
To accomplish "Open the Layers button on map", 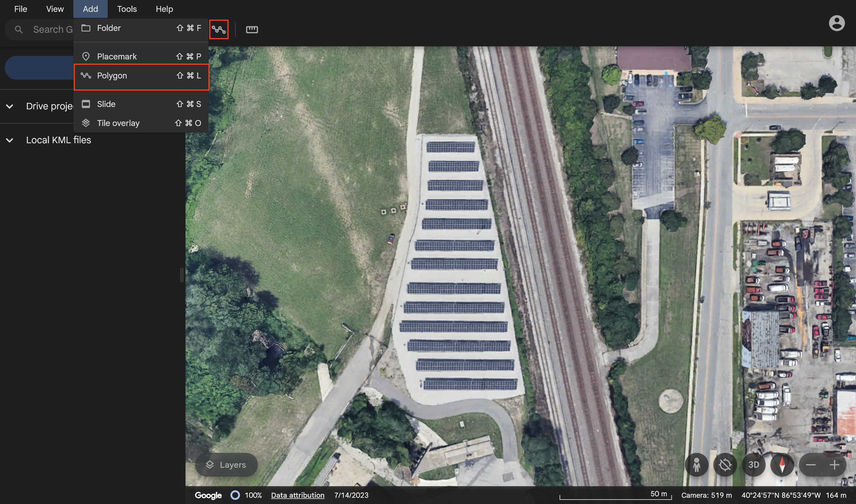I will tap(226, 464).
